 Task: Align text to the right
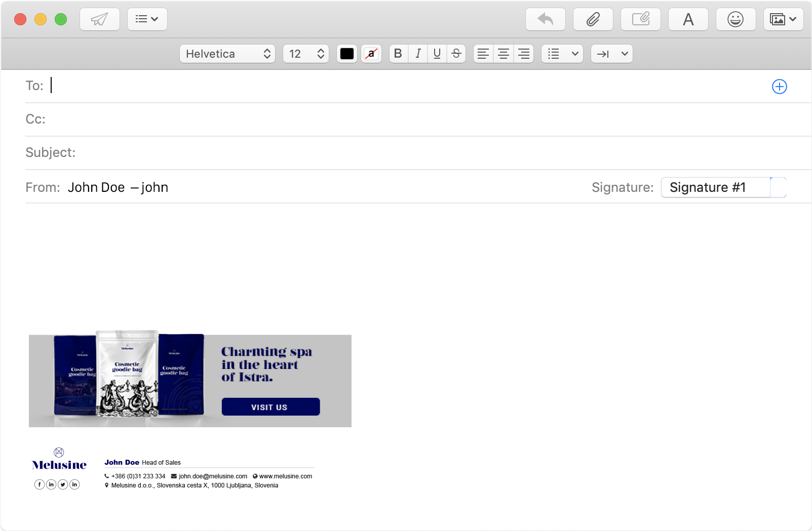pyautogui.click(x=524, y=54)
